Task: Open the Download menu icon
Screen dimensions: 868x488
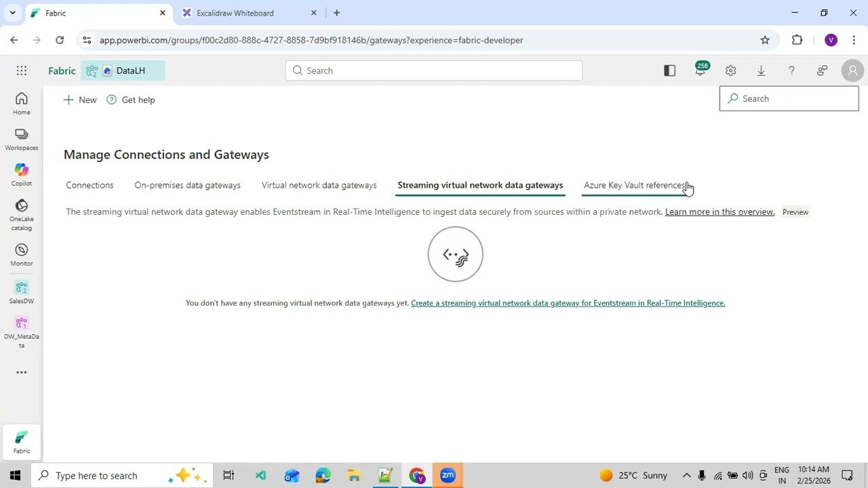Action: point(761,70)
